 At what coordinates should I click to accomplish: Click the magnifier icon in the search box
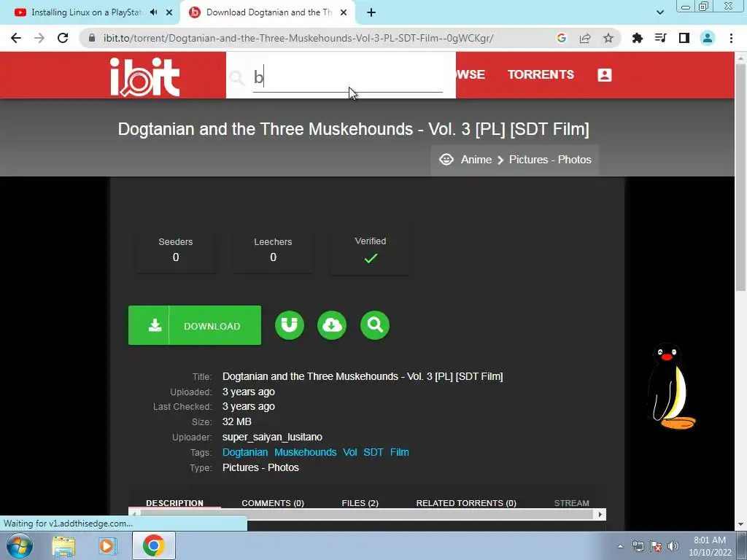pyautogui.click(x=237, y=77)
